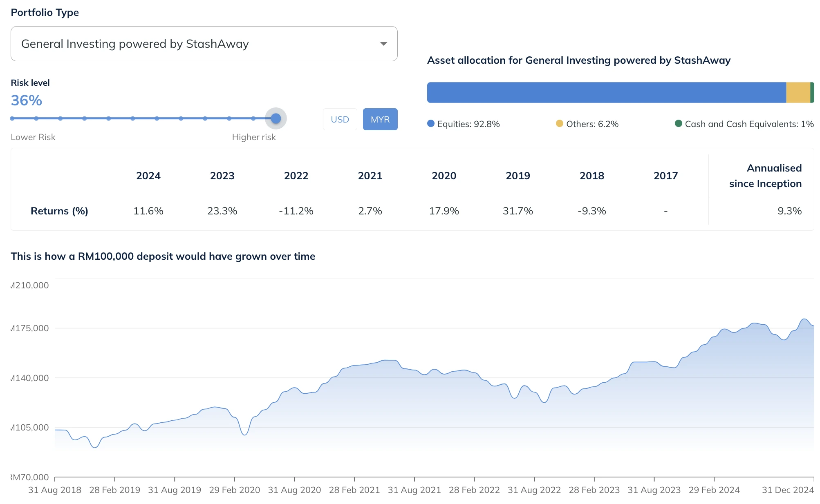This screenshot has height=504, width=820.
Task: Set risk slider to the lowest risk dot
Action: pos(12,118)
